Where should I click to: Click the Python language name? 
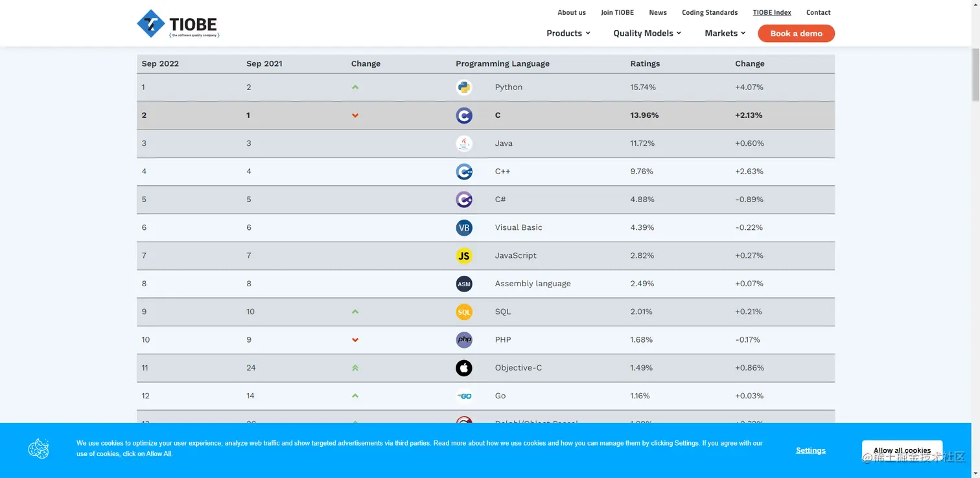click(x=509, y=87)
